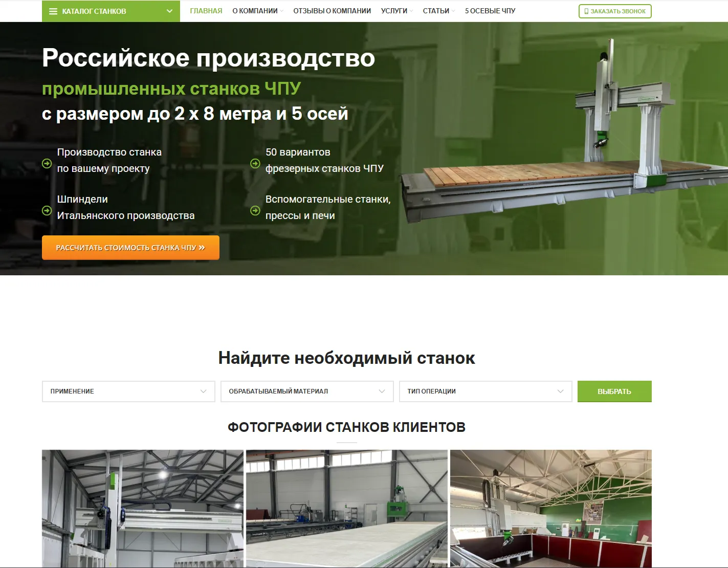
Task: Click the phone icon in Заказать звонок
Action: [586, 11]
